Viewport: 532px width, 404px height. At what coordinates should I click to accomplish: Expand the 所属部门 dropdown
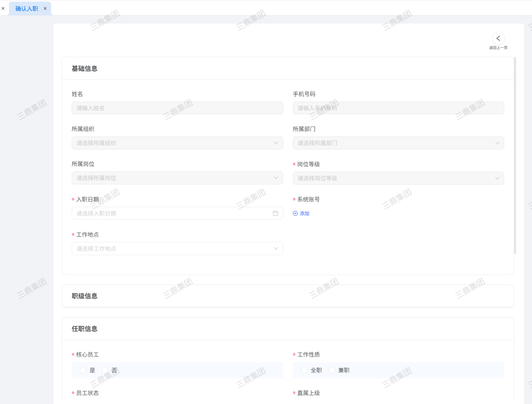[x=398, y=143]
